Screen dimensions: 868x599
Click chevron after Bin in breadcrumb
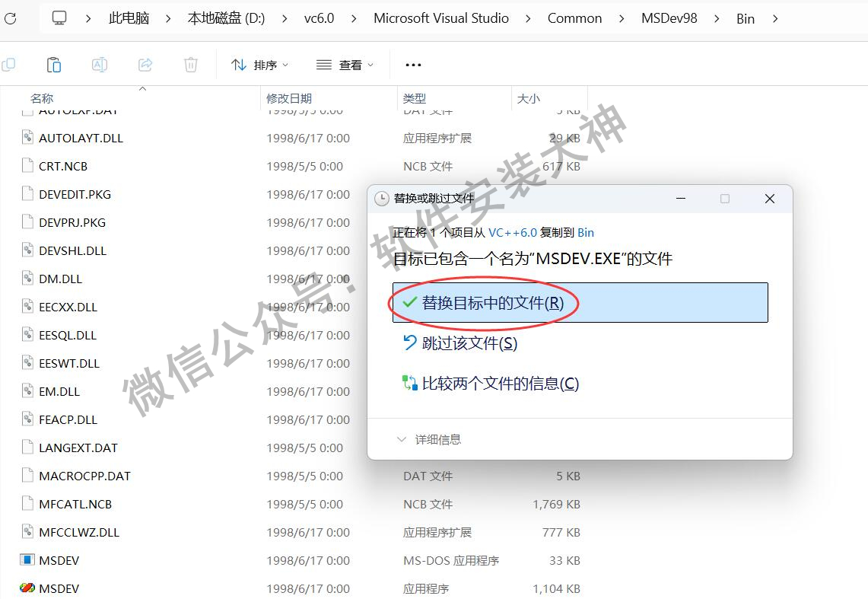[x=775, y=19]
